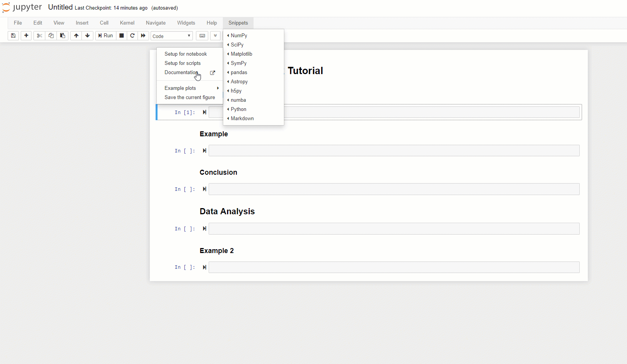The image size is (627, 364).
Task: Expand the SciPy snippets submenu
Action: click(x=254, y=45)
